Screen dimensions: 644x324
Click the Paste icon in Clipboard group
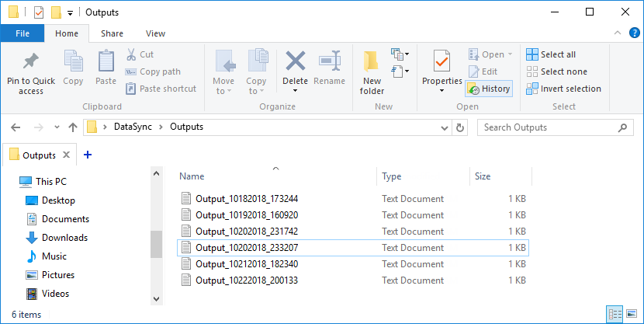coord(106,62)
